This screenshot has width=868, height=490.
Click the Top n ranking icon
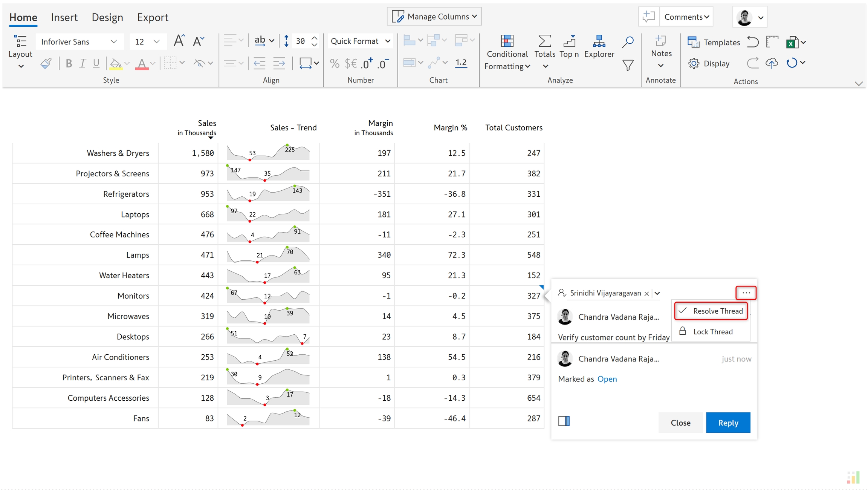click(569, 41)
